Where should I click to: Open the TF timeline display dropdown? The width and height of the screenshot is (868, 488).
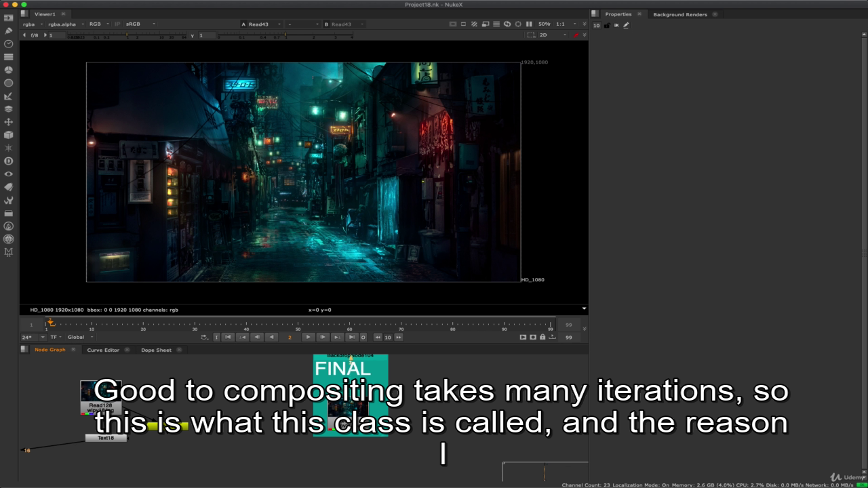point(56,337)
